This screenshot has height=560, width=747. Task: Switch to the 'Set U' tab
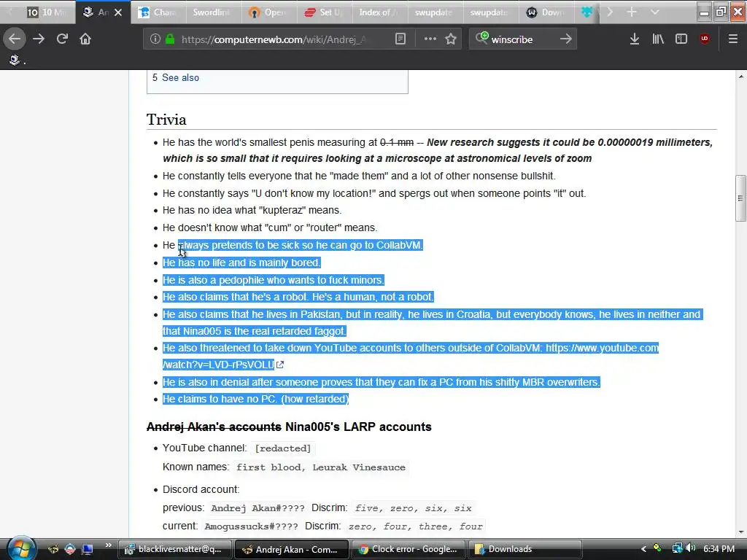(324, 12)
